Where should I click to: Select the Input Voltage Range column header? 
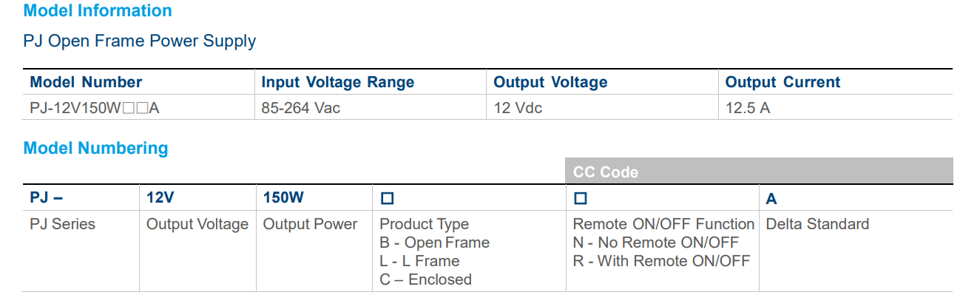(337, 82)
